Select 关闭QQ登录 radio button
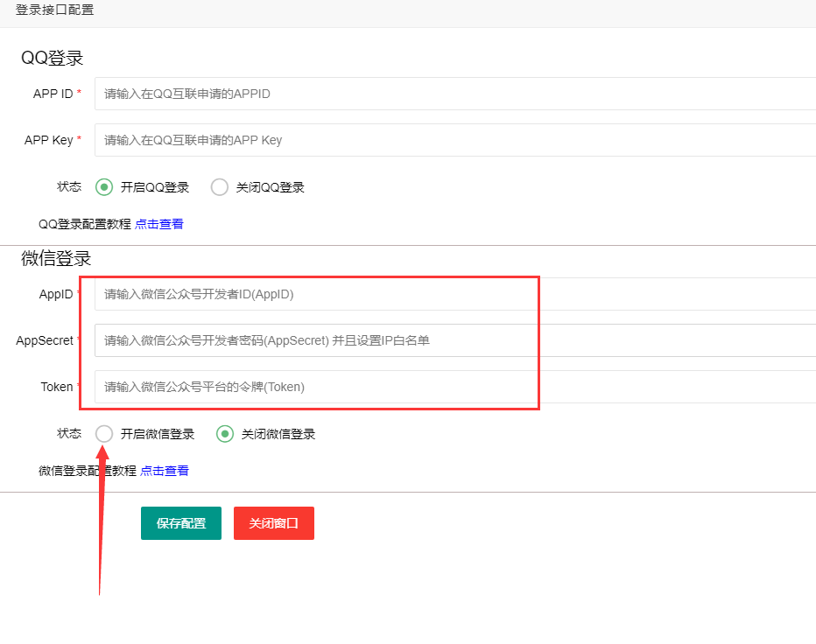This screenshot has height=644, width=816. 220,187
